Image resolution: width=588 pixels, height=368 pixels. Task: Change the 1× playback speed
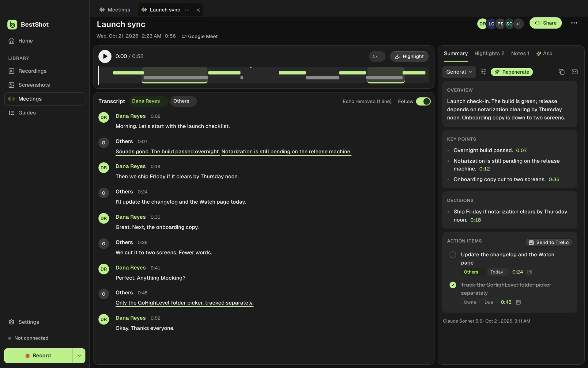[377, 56]
